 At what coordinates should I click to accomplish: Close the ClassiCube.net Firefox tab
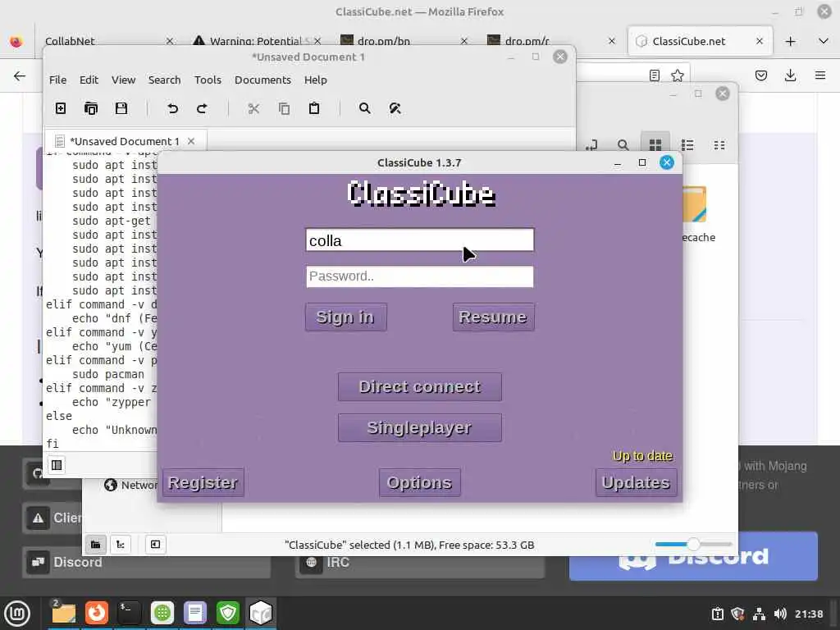point(759,41)
